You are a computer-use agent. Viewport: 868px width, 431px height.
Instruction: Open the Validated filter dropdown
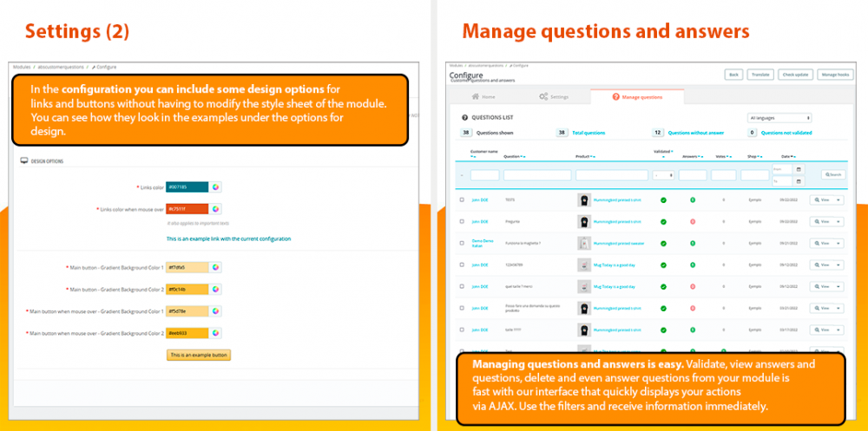click(663, 175)
